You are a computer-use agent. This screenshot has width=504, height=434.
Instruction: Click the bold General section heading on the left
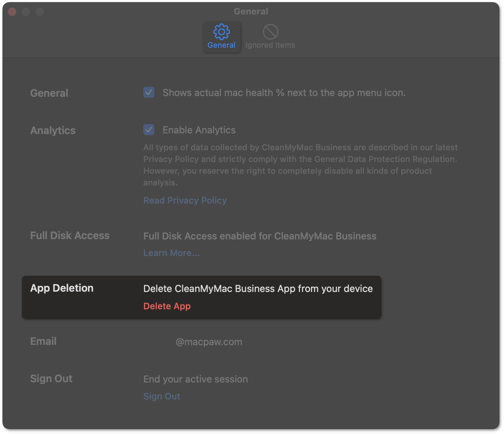coord(49,93)
